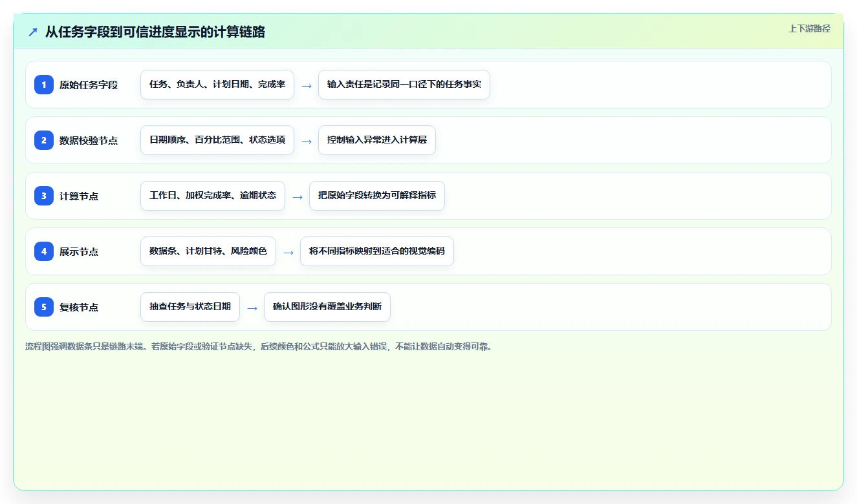
Task: Click the 任务、负责人、计划日期、完成率 box
Action: [217, 85]
